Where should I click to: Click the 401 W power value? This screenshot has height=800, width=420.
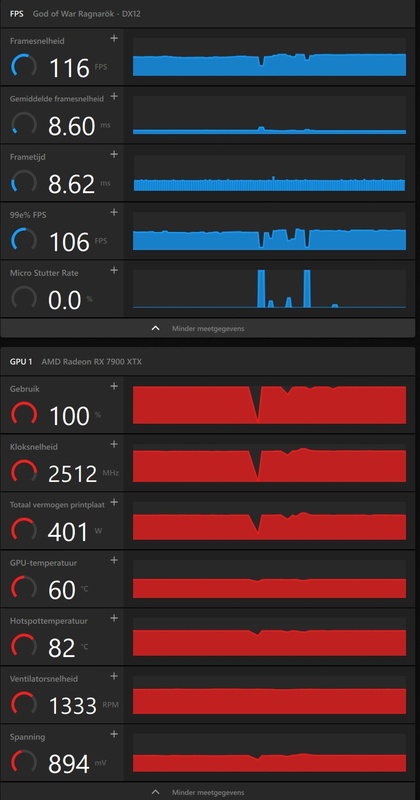coord(68,532)
